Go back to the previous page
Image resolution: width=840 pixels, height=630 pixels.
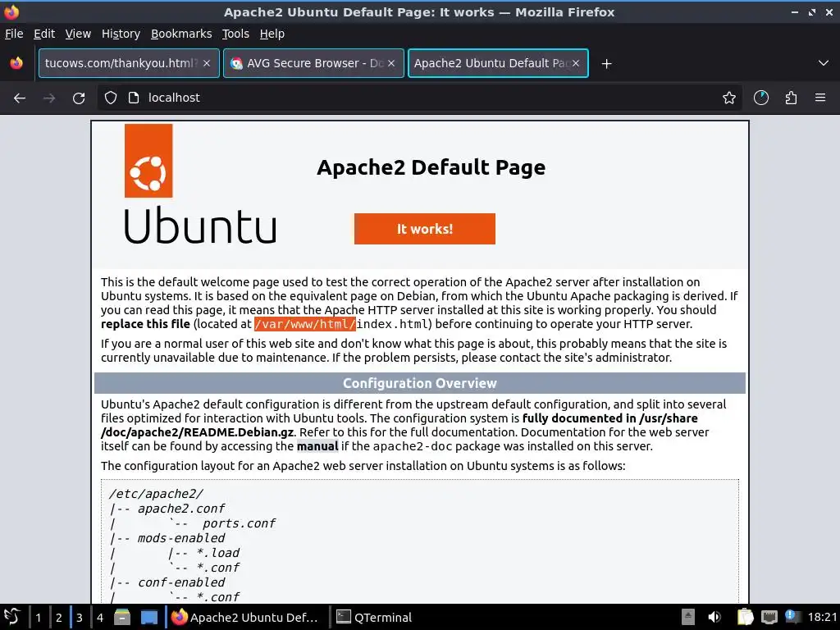click(x=20, y=98)
